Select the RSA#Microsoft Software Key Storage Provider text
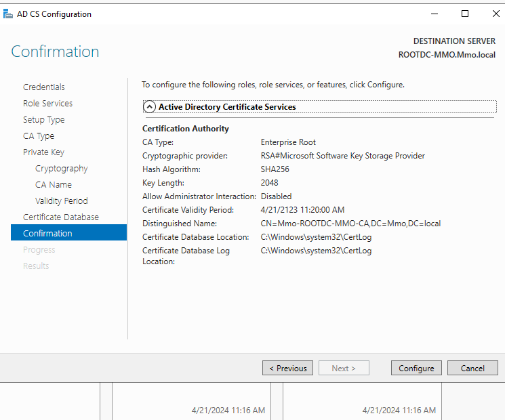The width and height of the screenshot is (505, 420). 343,156
